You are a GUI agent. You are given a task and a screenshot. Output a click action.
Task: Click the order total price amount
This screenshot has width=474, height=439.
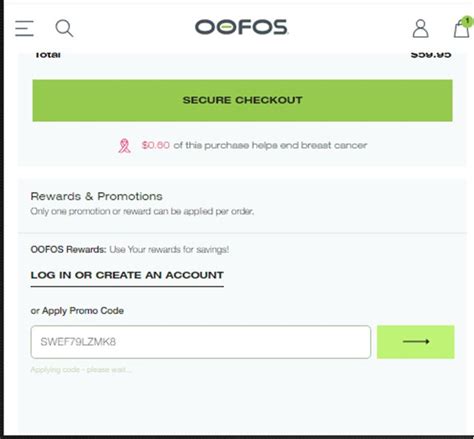coord(431,55)
